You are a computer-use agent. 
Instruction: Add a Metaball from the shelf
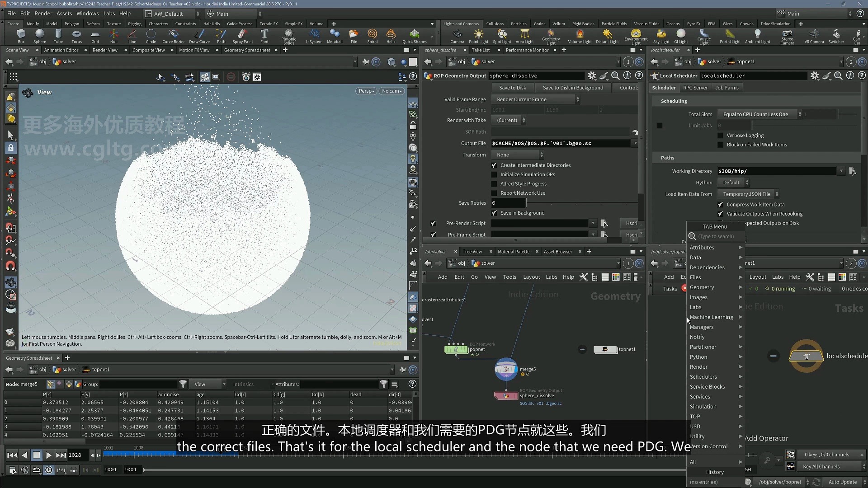click(x=335, y=36)
